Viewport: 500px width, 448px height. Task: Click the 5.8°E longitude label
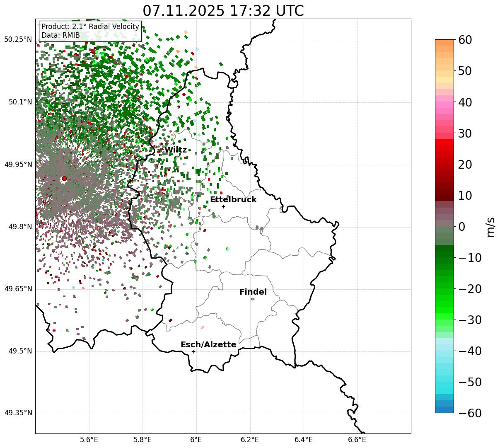point(143,440)
